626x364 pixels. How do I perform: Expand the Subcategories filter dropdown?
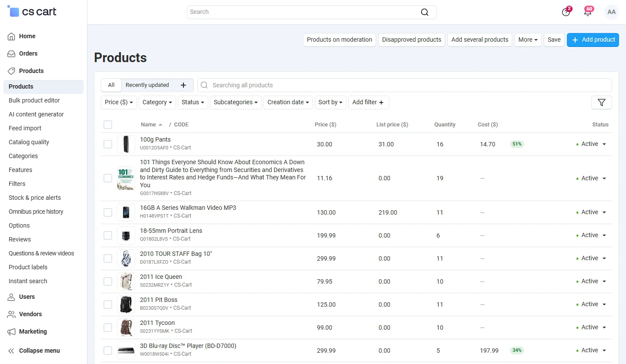pos(236,103)
